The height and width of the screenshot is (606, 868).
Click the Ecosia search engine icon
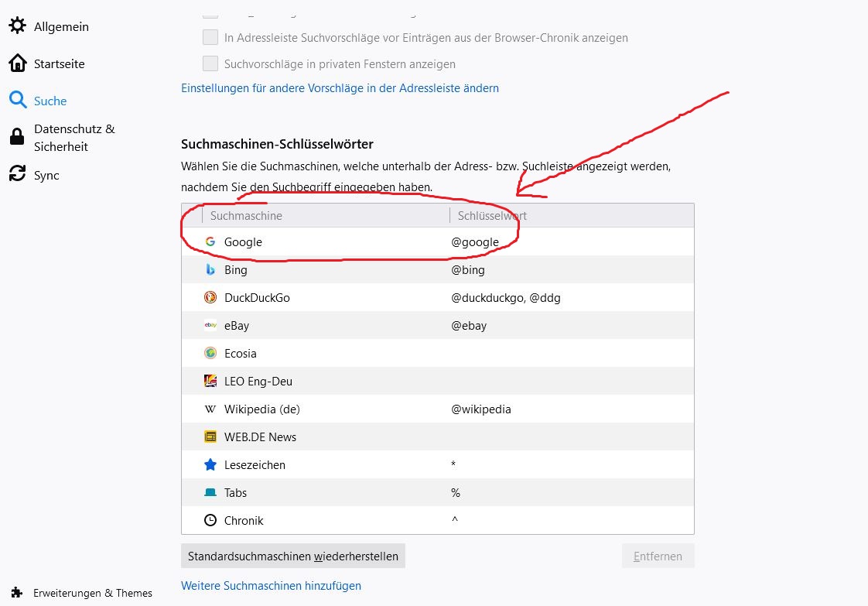point(210,354)
